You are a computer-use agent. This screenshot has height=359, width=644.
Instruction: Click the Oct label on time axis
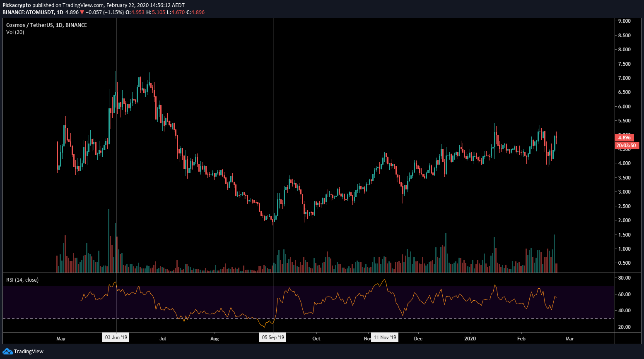pyautogui.click(x=316, y=339)
